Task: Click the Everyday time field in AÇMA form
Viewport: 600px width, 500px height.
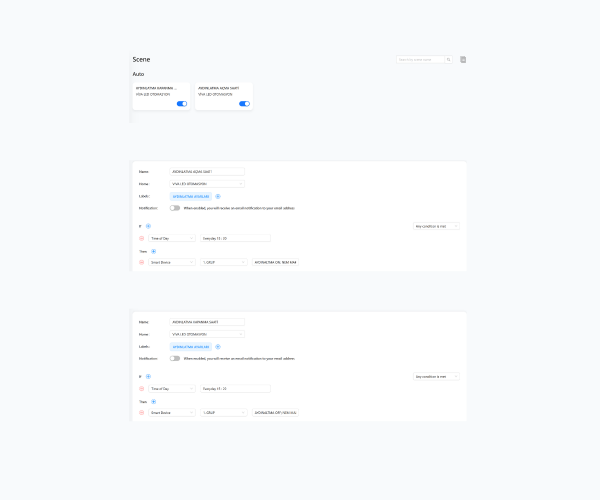Action: pyautogui.click(x=235, y=238)
